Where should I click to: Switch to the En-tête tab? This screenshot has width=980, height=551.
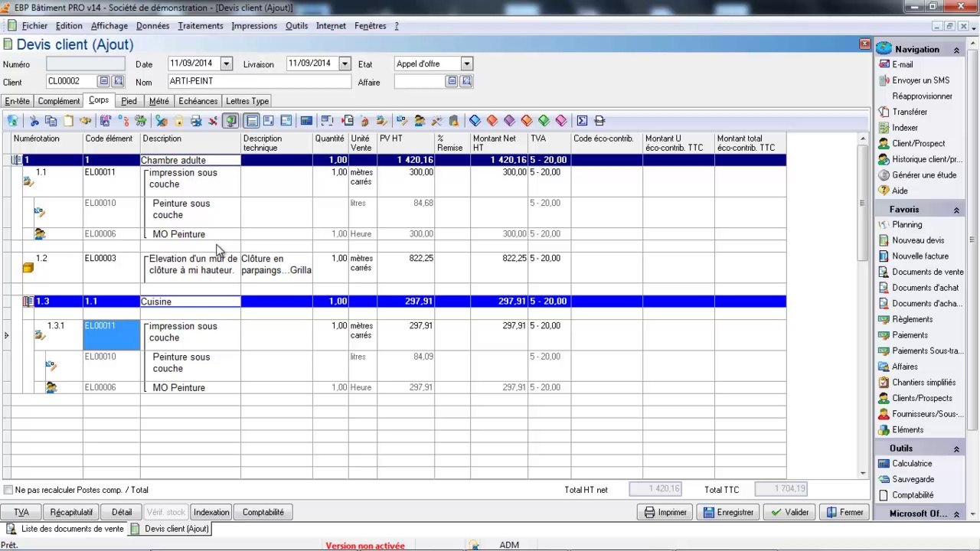pyautogui.click(x=18, y=101)
